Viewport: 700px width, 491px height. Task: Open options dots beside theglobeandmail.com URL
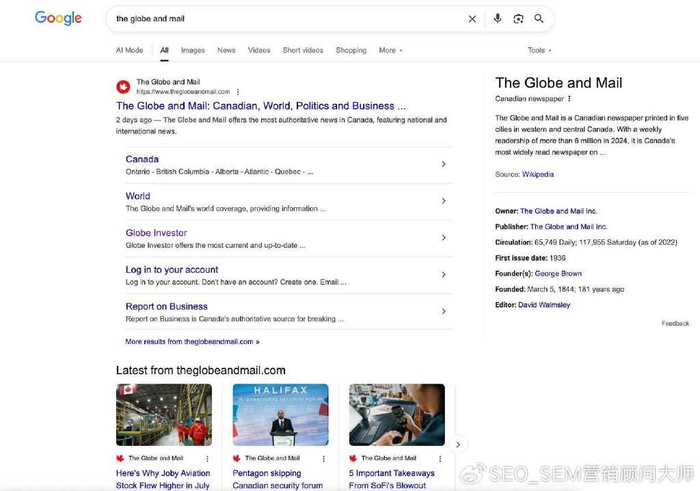click(x=238, y=92)
